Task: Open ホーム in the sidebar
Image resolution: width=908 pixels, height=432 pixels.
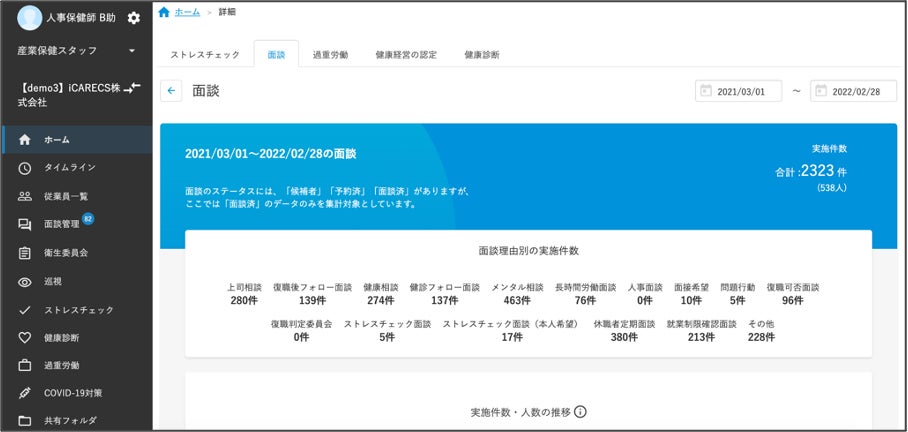Action: (x=77, y=140)
